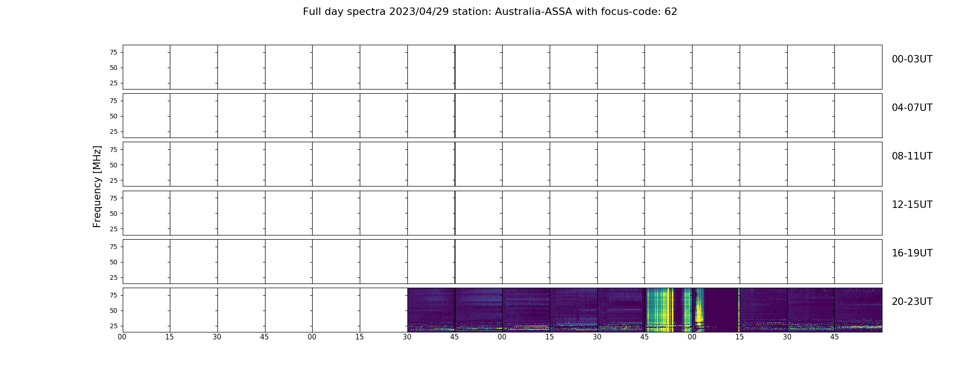Click the '50' tick of the 20-23UT panel
This screenshot has width=980, height=373.
click(x=113, y=311)
